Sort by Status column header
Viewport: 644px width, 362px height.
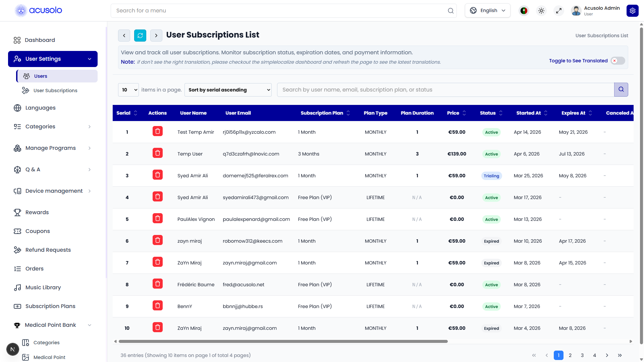501,113
